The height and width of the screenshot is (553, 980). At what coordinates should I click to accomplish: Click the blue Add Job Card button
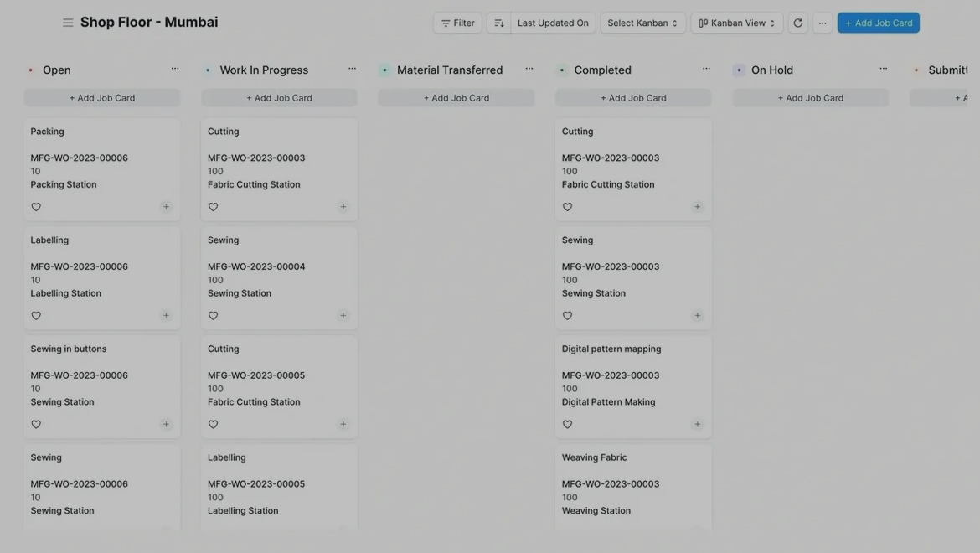pos(878,23)
